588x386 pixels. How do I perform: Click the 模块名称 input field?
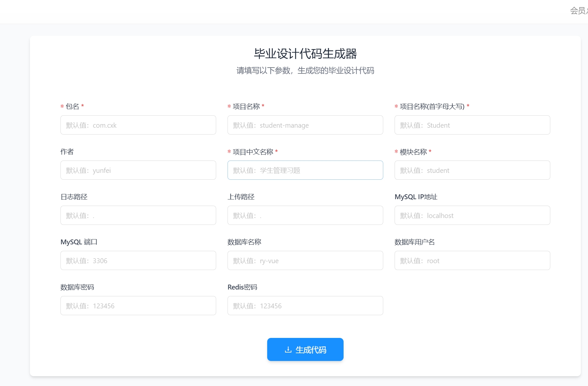tap(472, 170)
